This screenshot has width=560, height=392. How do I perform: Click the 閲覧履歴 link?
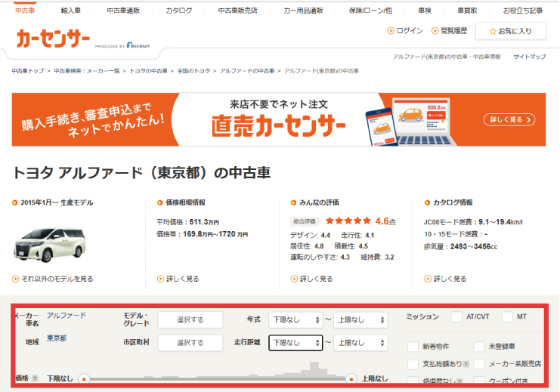click(x=454, y=31)
